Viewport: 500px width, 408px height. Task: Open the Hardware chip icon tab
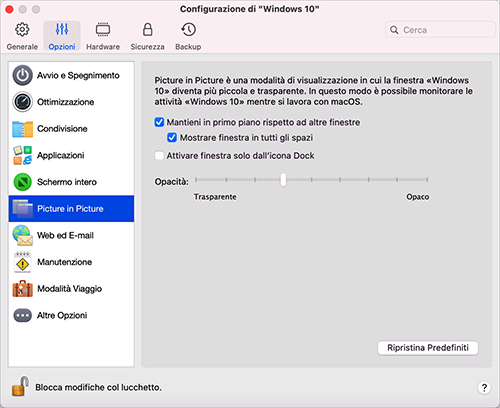point(103,30)
